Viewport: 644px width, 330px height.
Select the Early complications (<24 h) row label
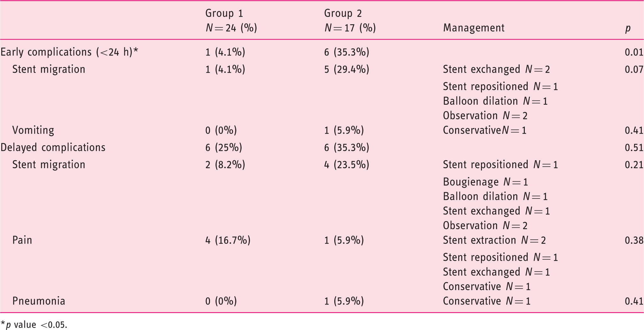pos(69,52)
